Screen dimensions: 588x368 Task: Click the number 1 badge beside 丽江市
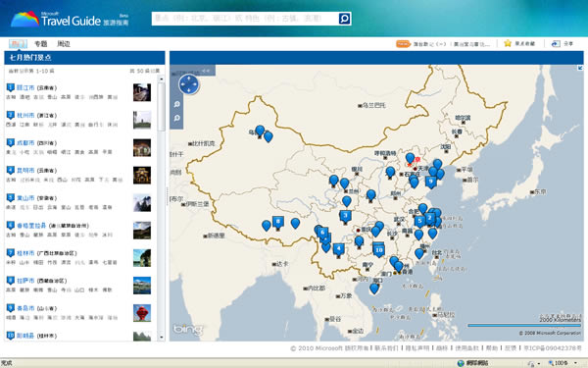(x=11, y=87)
